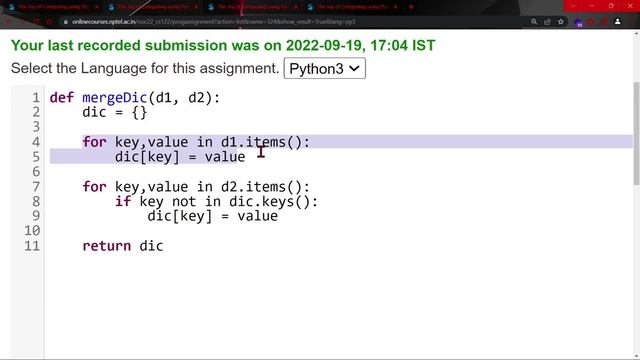
Task: Click the 'if' keyword on line 8
Action: point(123,201)
